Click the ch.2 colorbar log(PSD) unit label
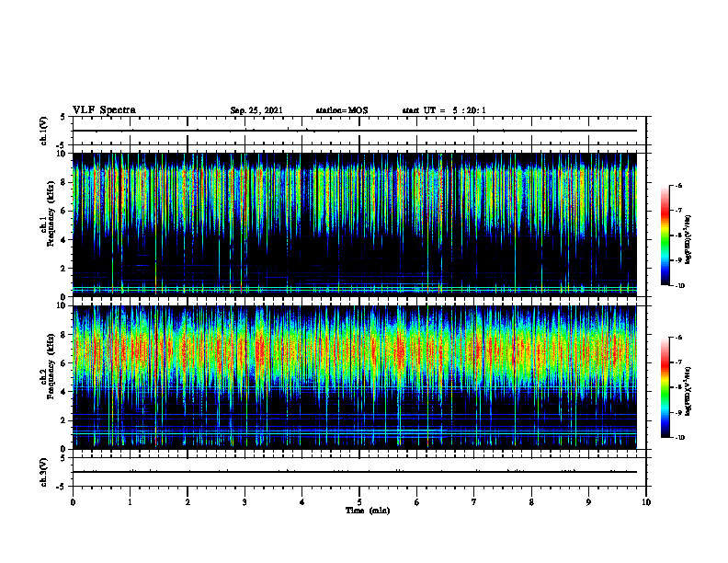728x563 pixels. tap(688, 391)
